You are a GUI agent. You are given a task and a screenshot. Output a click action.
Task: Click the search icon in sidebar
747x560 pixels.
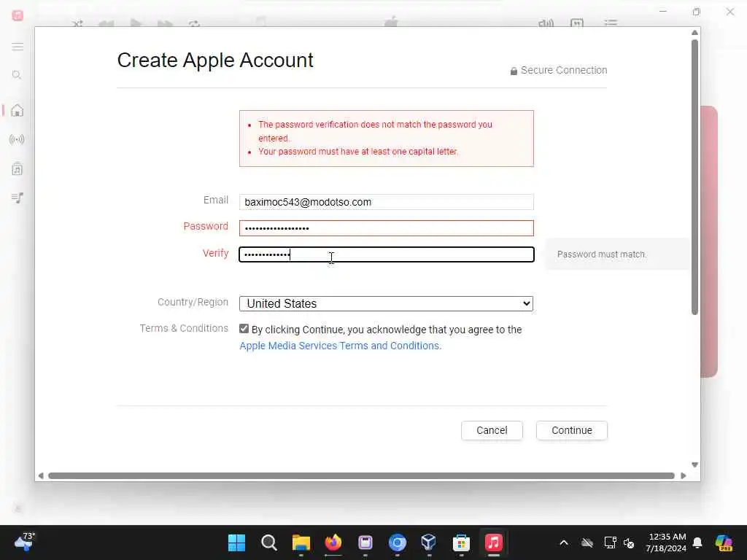pyautogui.click(x=17, y=75)
